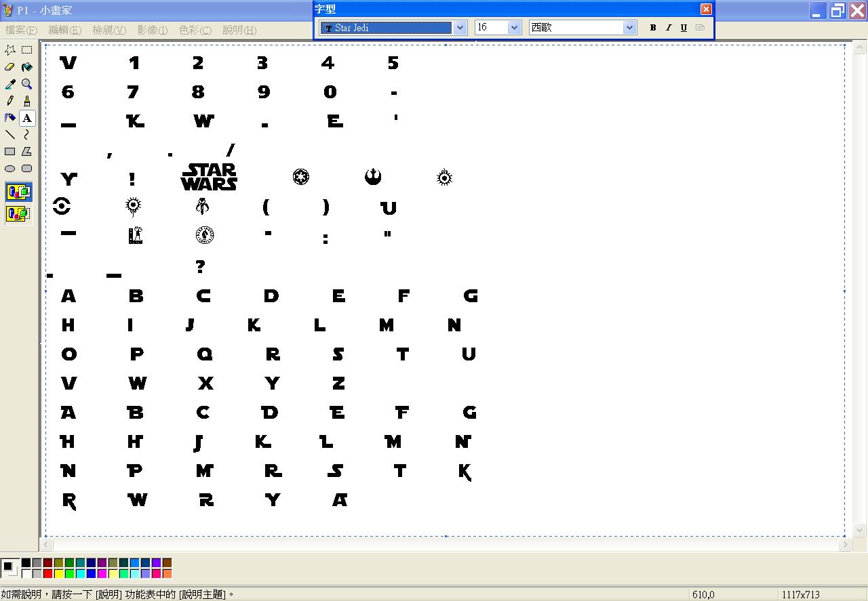Screen dimensions: 868x601
Task: Choose the rectangular Select tool
Action: (x=26, y=50)
